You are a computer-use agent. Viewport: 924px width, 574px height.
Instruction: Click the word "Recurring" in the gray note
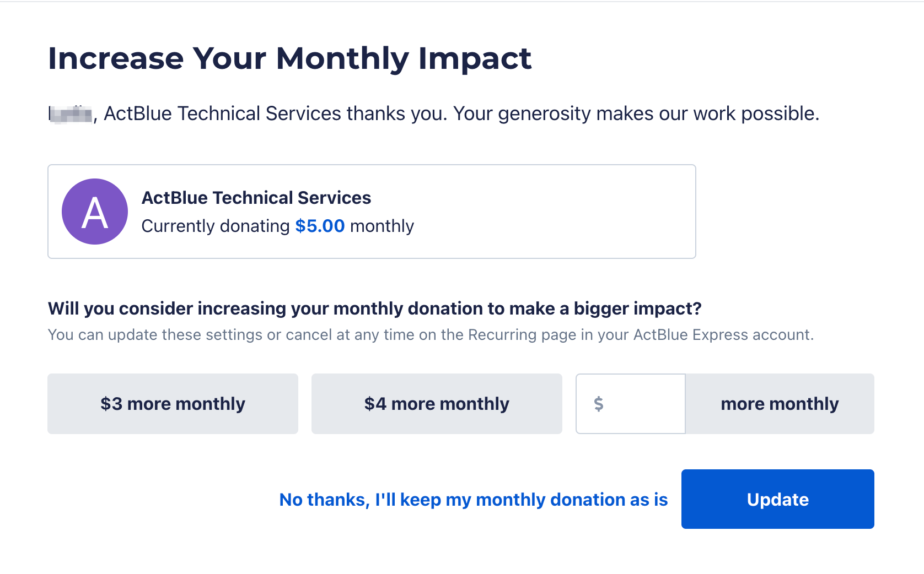(502, 335)
